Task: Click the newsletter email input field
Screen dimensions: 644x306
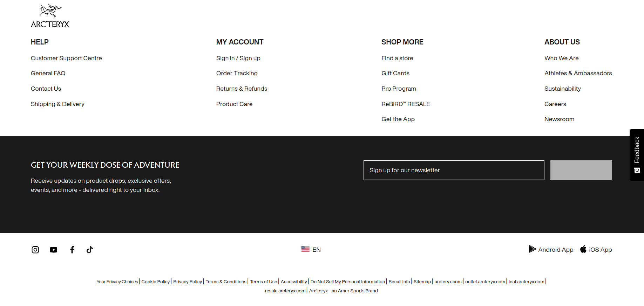Action: [x=454, y=170]
